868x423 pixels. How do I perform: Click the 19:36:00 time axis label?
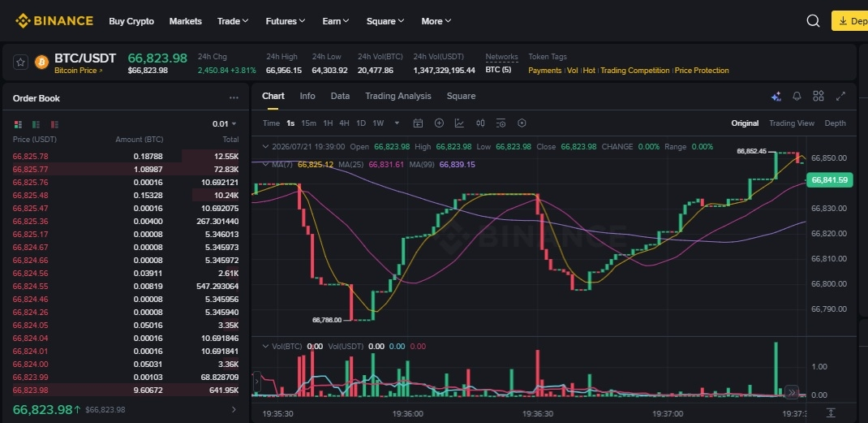[x=408, y=413]
